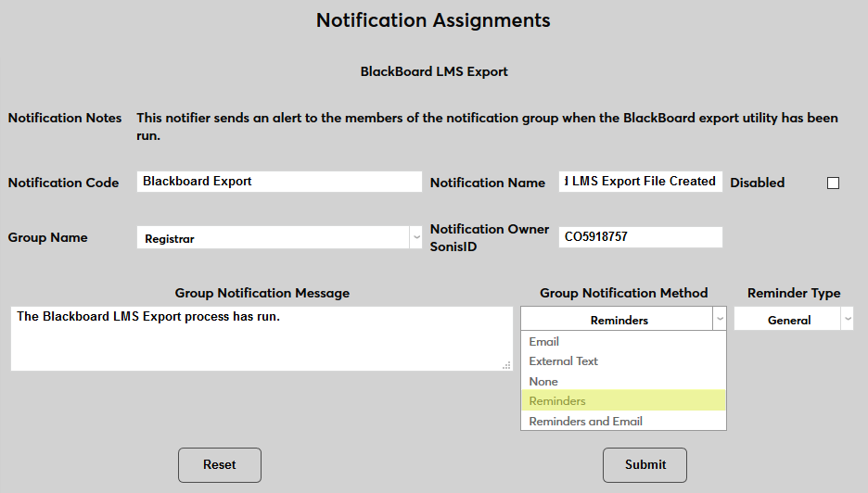Edit the Notification Code field
Screen dimensions: 868x493
pos(279,182)
